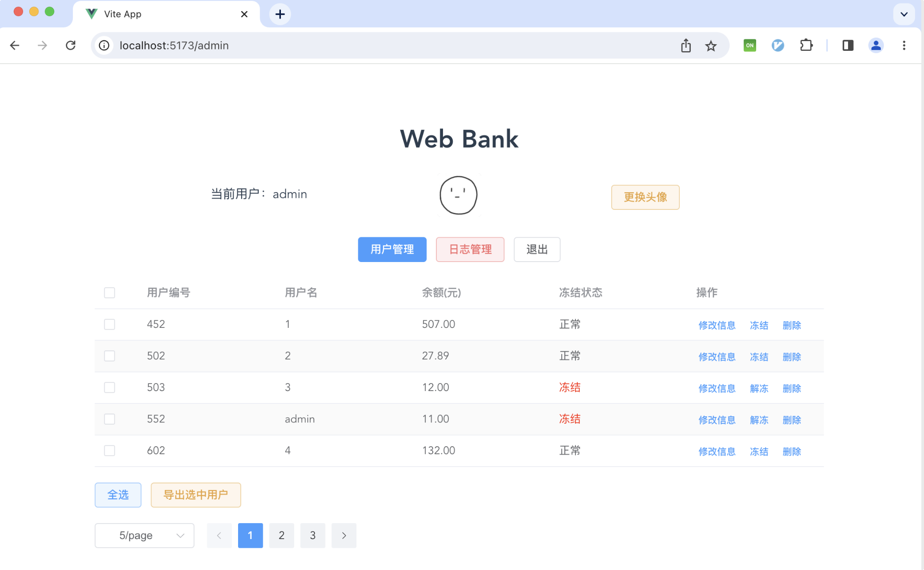Image resolution: width=924 pixels, height=570 pixels.
Task: Tick the checkbox for user 452
Action: pyautogui.click(x=110, y=324)
